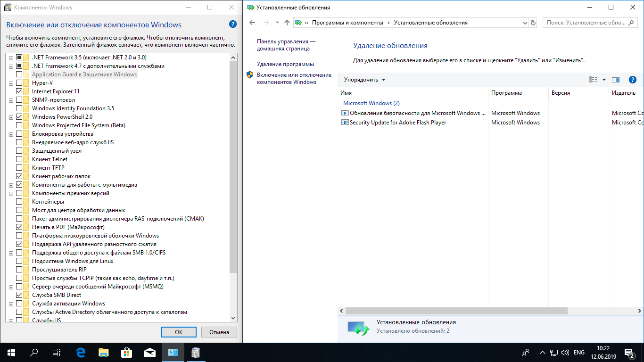Click Программы и компоненты breadcrumb

pyautogui.click(x=347, y=23)
